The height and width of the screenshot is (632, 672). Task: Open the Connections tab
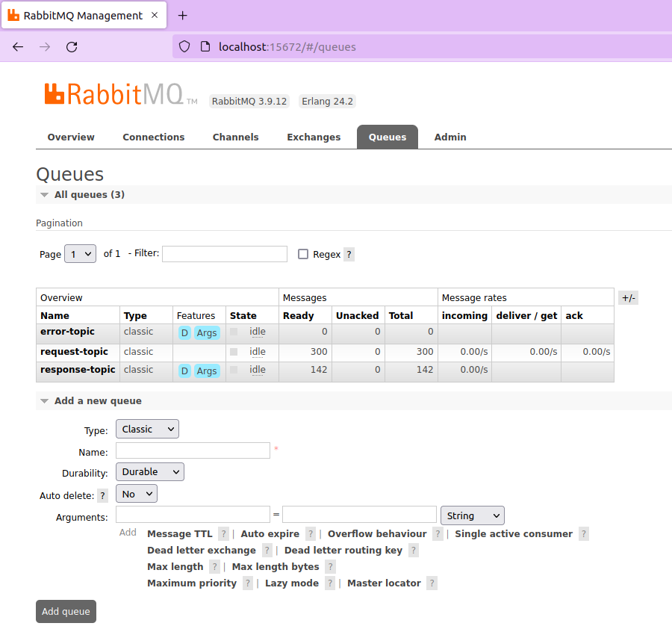click(153, 137)
